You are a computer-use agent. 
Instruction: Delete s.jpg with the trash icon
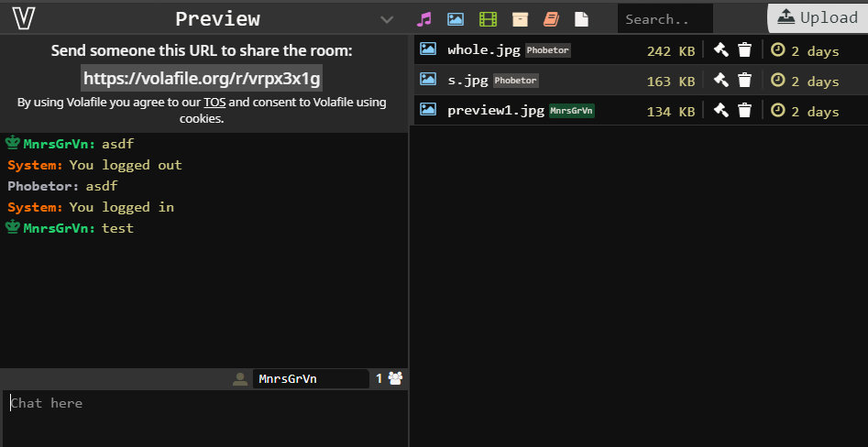tap(745, 81)
